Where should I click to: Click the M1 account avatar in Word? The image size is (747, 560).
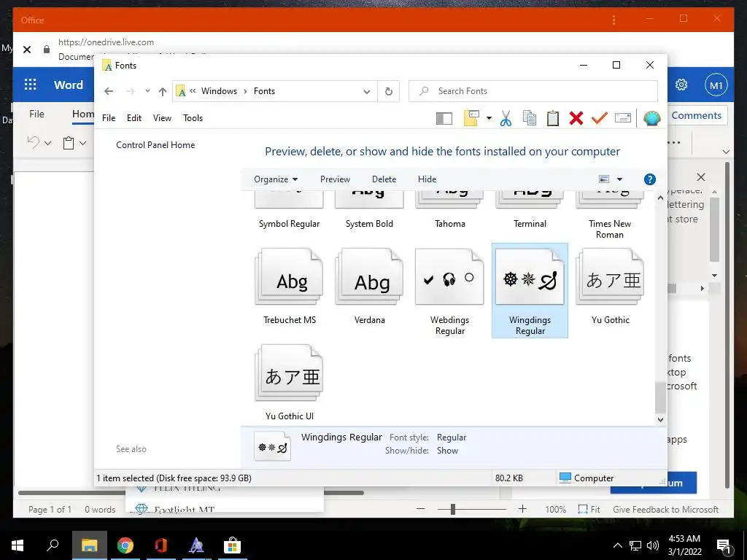716,85
